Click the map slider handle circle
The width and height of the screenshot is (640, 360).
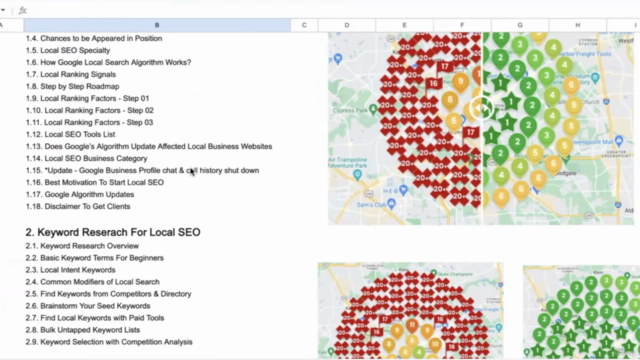click(x=482, y=108)
